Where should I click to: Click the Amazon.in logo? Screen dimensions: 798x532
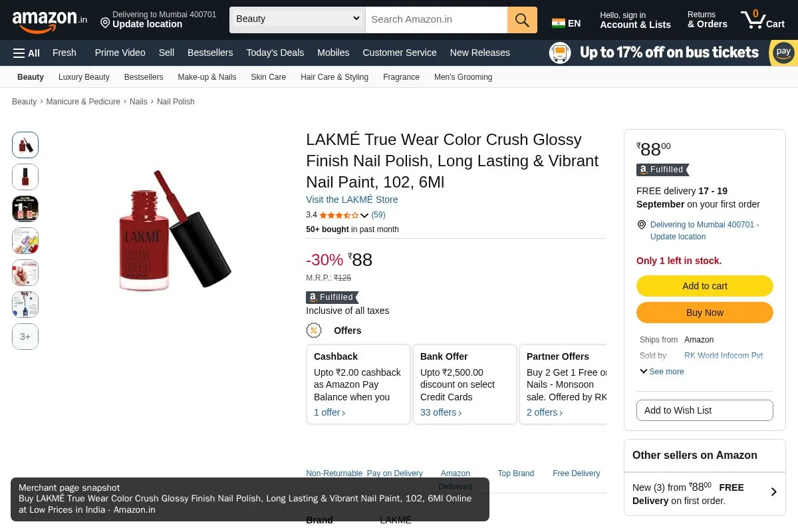[49, 20]
